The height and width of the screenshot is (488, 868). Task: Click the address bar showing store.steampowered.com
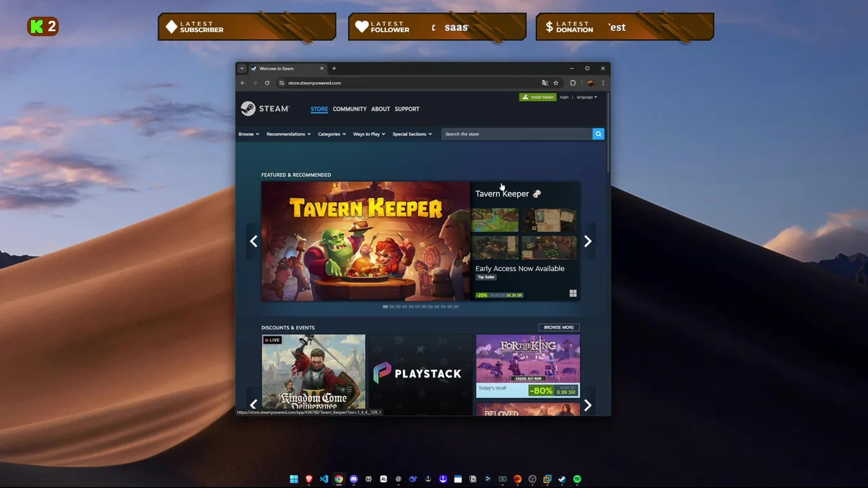[x=407, y=83]
